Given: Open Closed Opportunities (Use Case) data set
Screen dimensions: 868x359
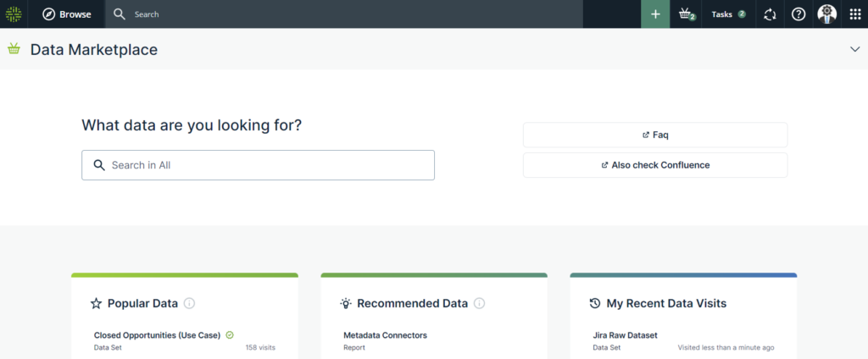Looking at the screenshot, I should 157,335.
